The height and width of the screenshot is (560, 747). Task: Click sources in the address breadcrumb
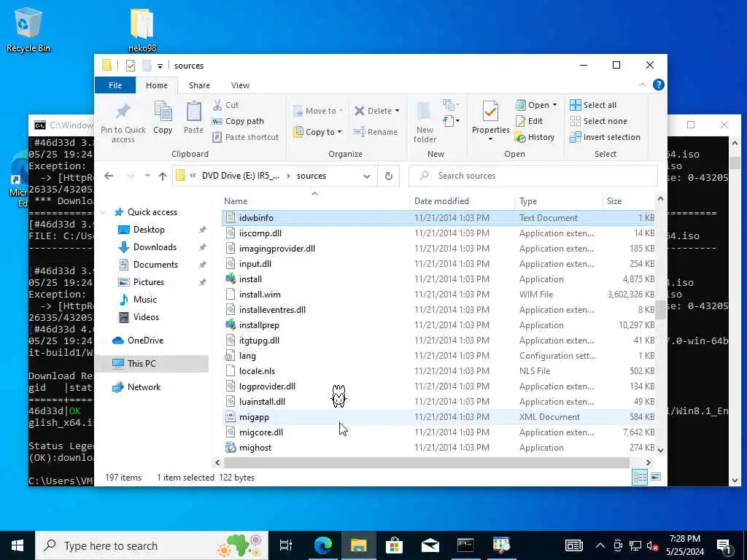pyautogui.click(x=311, y=176)
